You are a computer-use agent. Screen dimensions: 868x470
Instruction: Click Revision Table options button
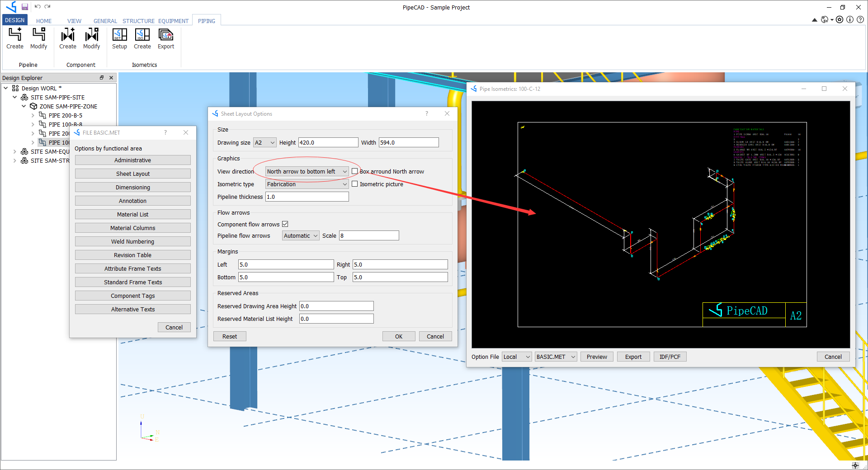point(133,255)
